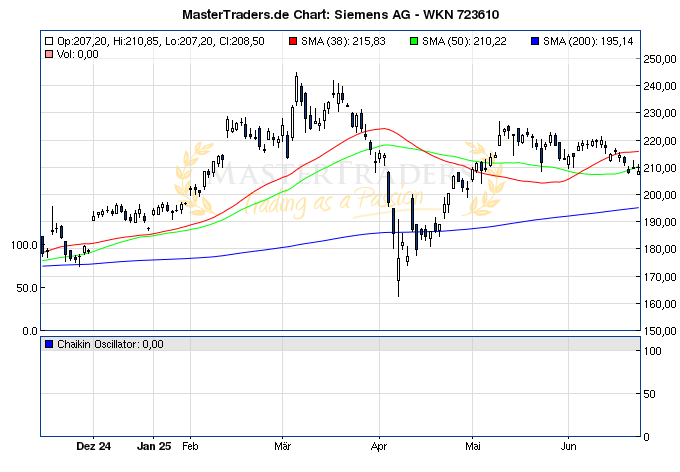Click the oscillator axis value 50
Screen dimensions: 680x472
click(x=650, y=394)
